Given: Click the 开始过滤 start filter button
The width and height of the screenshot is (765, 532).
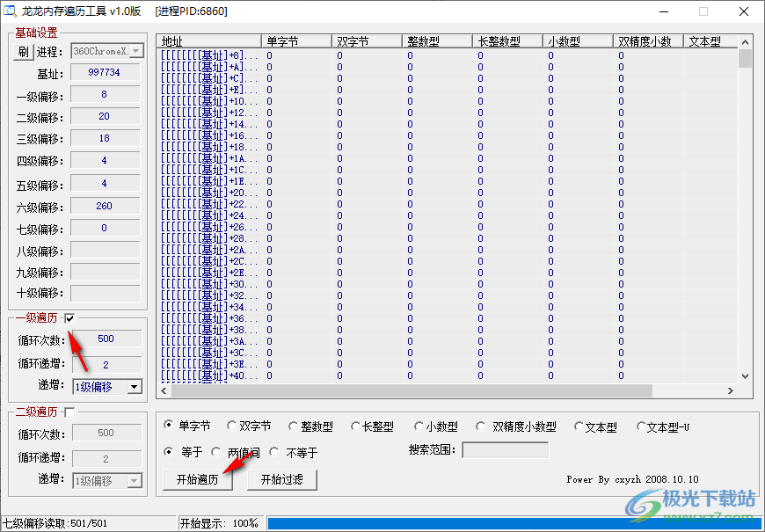Looking at the screenshot, I should tap(281, 479).
